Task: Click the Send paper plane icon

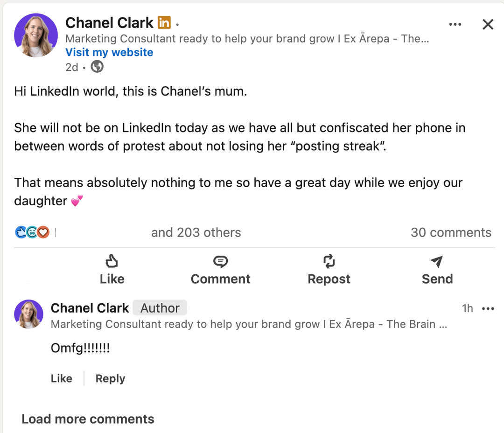Action: pos(437,261)
